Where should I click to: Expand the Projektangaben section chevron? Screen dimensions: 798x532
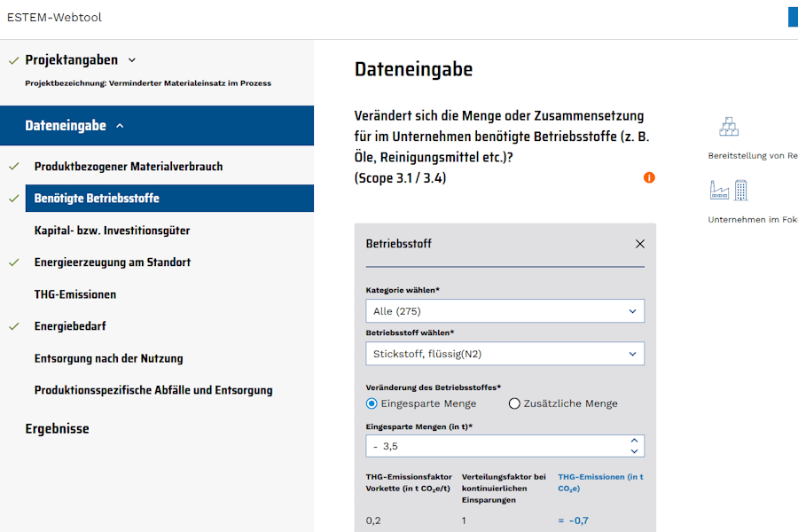(x=132, y=60)
